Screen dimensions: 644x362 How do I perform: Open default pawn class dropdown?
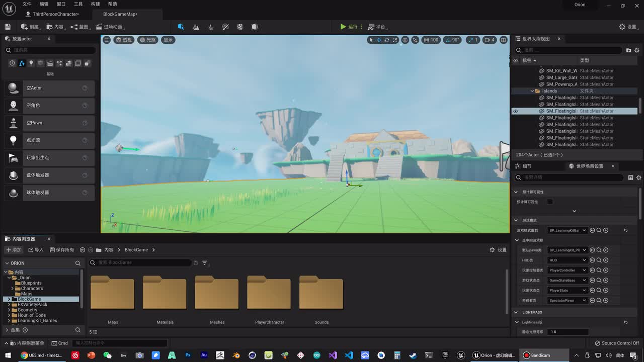pyautogui.click(x=568, y=250)
